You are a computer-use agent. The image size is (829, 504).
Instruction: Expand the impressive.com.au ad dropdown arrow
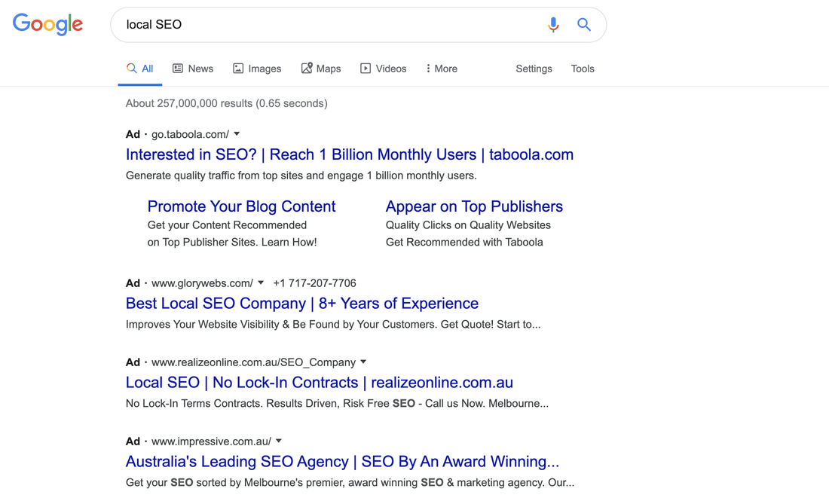pos(279,441)
